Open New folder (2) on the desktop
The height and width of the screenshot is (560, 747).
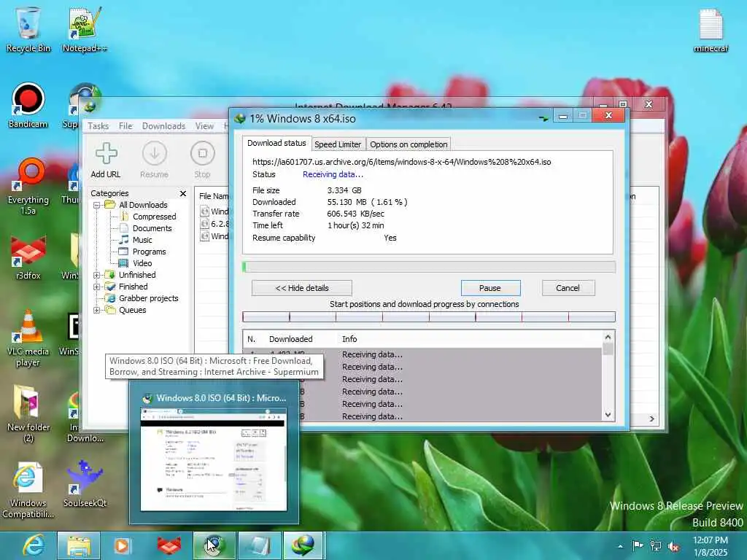pos(28,414)
